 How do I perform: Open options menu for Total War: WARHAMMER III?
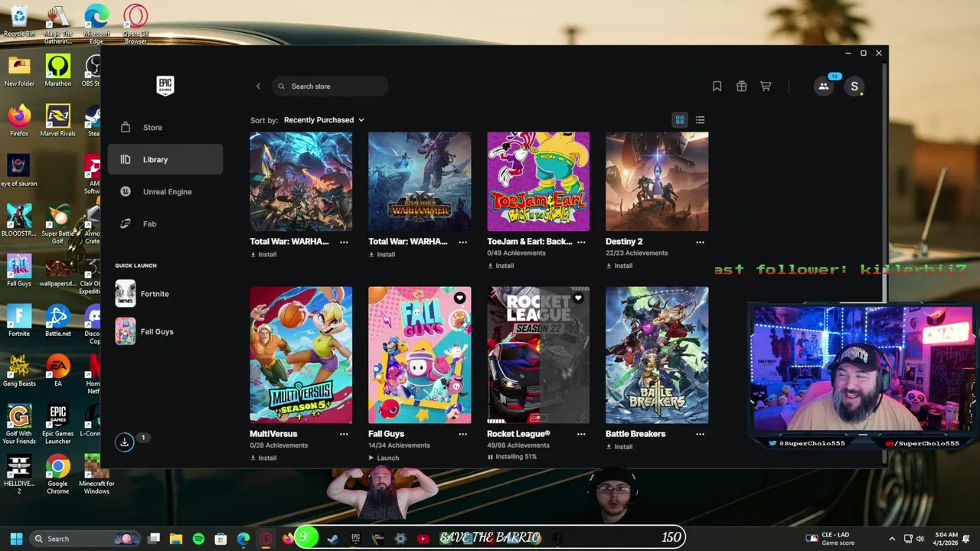(462, 242)
